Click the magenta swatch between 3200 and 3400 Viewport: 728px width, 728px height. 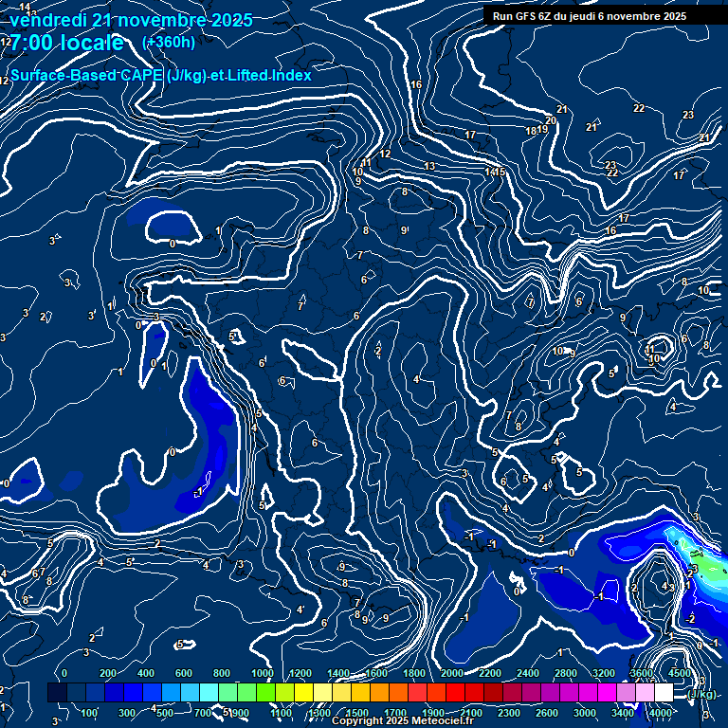point(607,693)
